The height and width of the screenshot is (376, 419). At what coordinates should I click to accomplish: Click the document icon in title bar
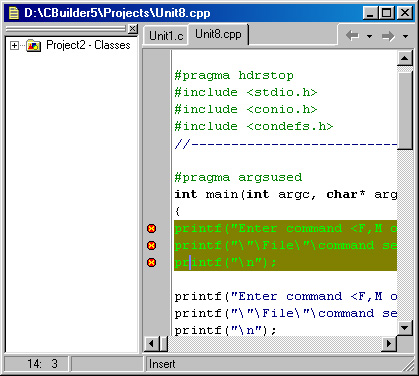tap(14, 13)
